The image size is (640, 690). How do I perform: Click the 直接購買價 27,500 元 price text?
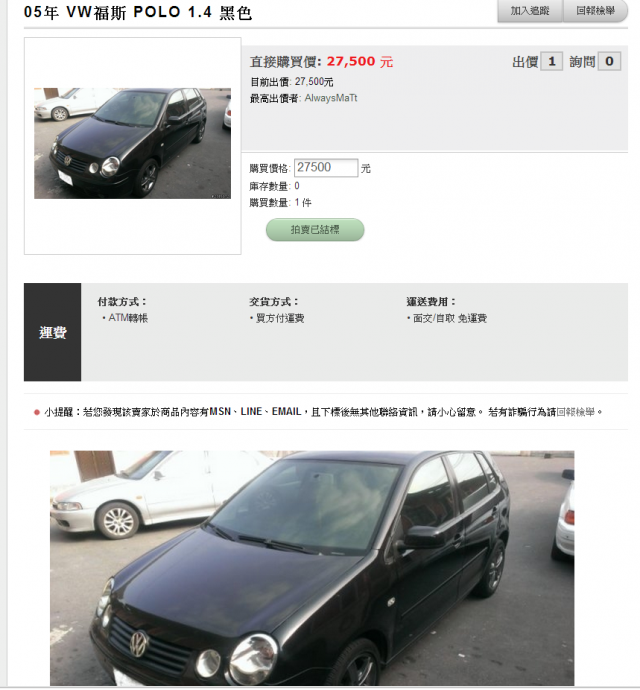coord(321,62)
